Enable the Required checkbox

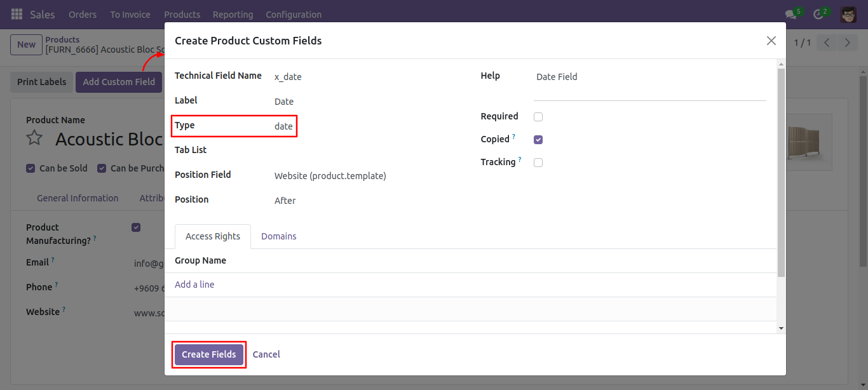click(x=538, y=117)
